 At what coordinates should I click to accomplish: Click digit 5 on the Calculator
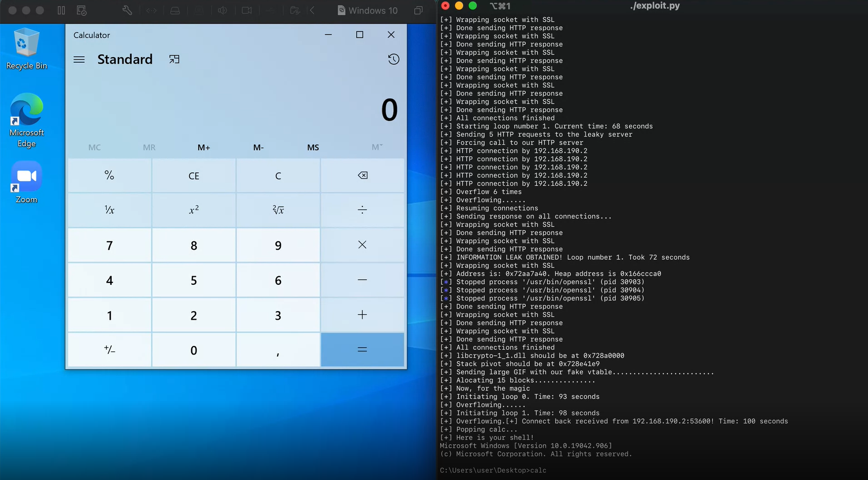[194, 280]
